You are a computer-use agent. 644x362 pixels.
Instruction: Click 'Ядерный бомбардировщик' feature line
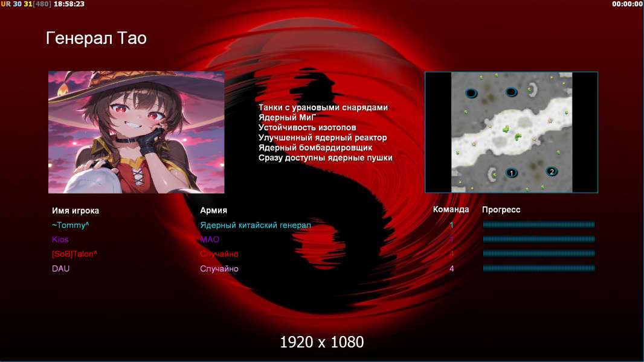coord(315,148)
